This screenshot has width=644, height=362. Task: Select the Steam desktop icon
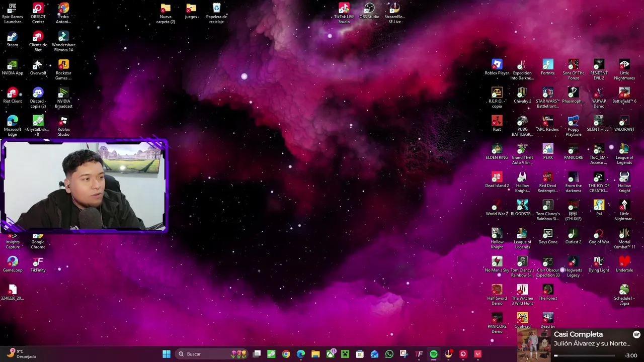(x=13, y=39)
